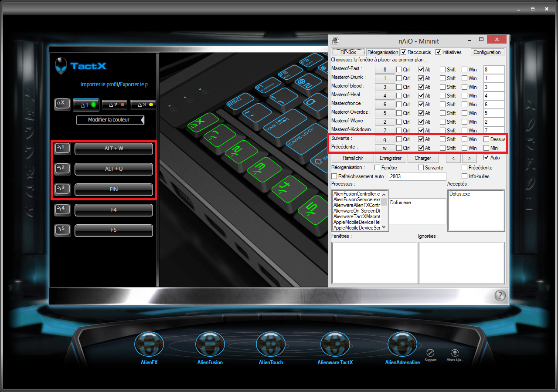Image resolution: width=558 pixels, height=392 pixels.
Task: Select AppleMobileDeviceHelper in the Processus list
Action: (x=357, y=222)
